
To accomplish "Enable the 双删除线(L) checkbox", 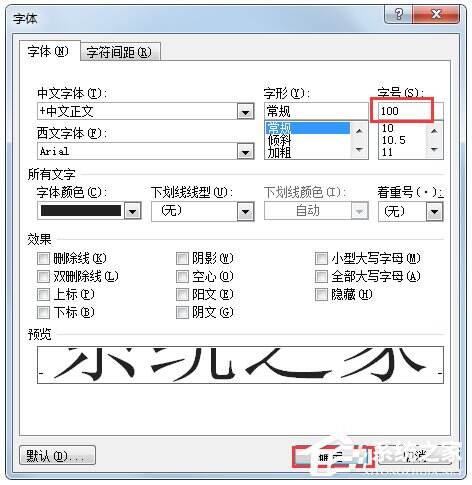I will click(43, 276).
